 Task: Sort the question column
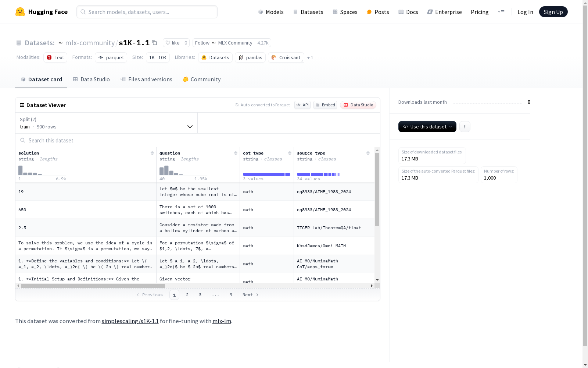[x=236, y=153]
